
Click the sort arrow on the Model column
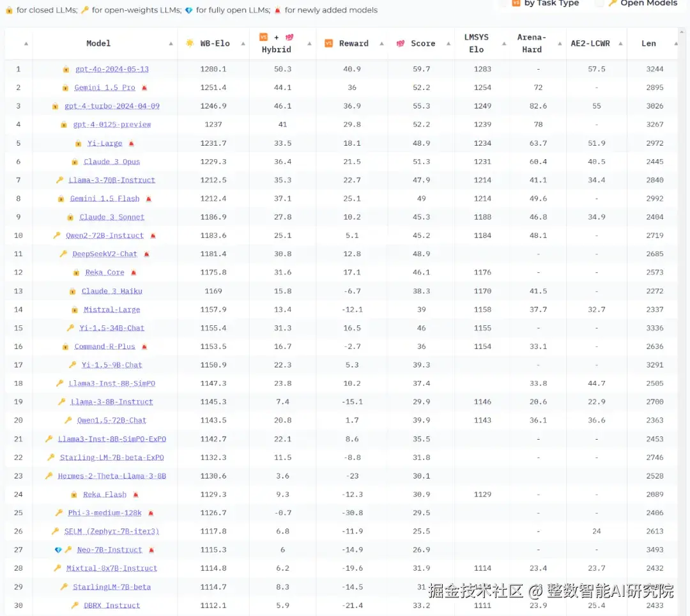pyautogui.click(x=170, y=43)
